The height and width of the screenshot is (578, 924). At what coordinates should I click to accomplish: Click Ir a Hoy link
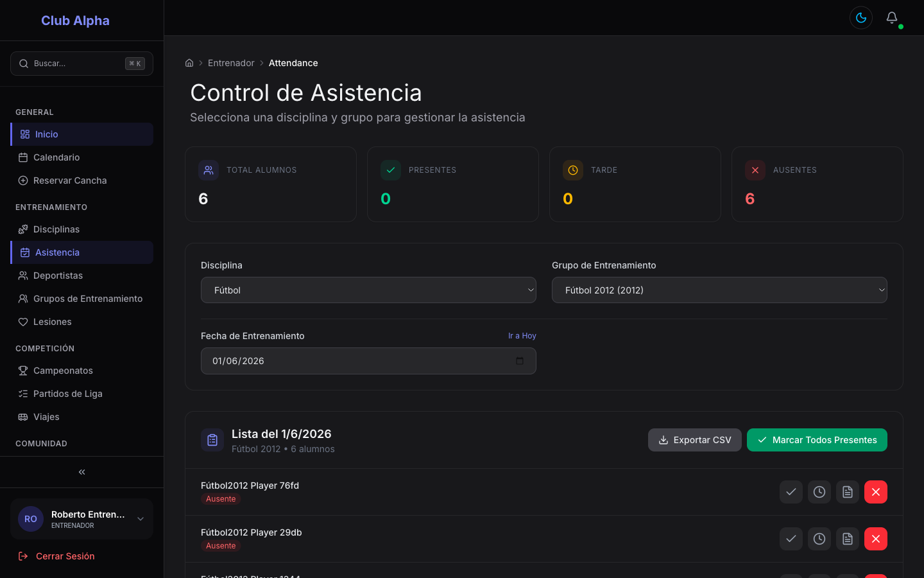click(522, 336)
